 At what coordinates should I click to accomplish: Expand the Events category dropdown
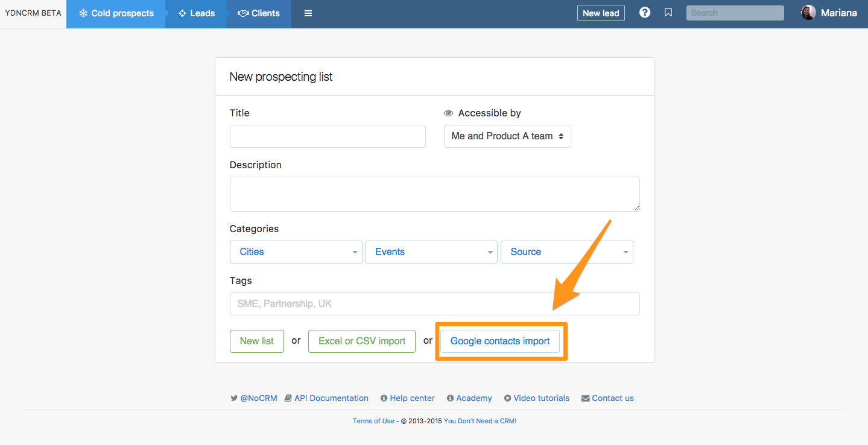point(431,252)
